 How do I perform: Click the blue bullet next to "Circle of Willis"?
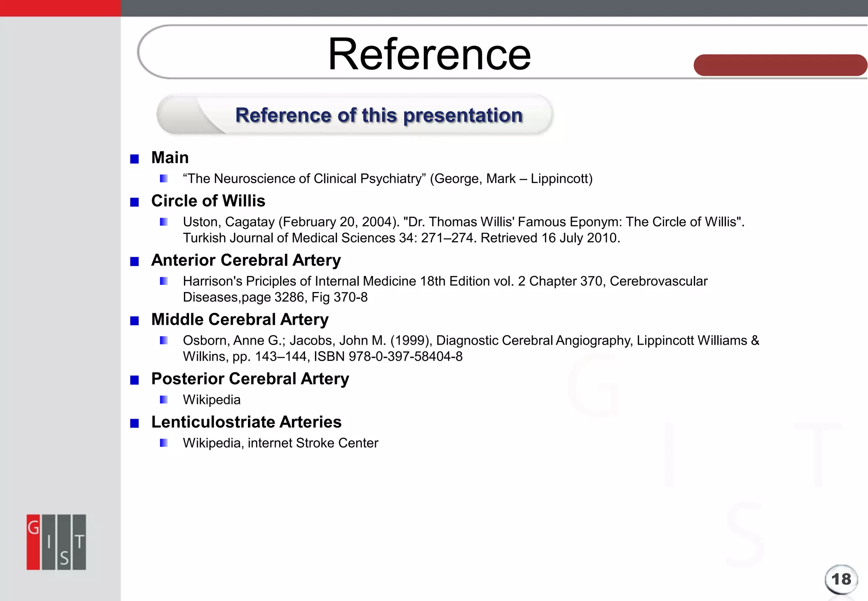tap(134, 202)
